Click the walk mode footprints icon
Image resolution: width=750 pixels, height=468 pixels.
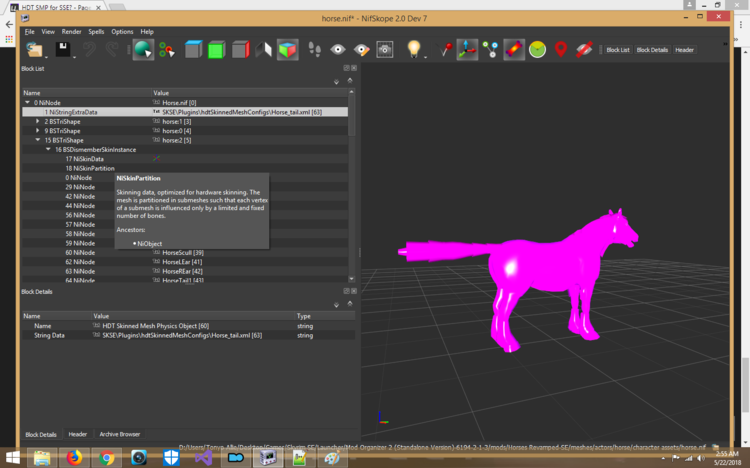click(x=314, y=49)
